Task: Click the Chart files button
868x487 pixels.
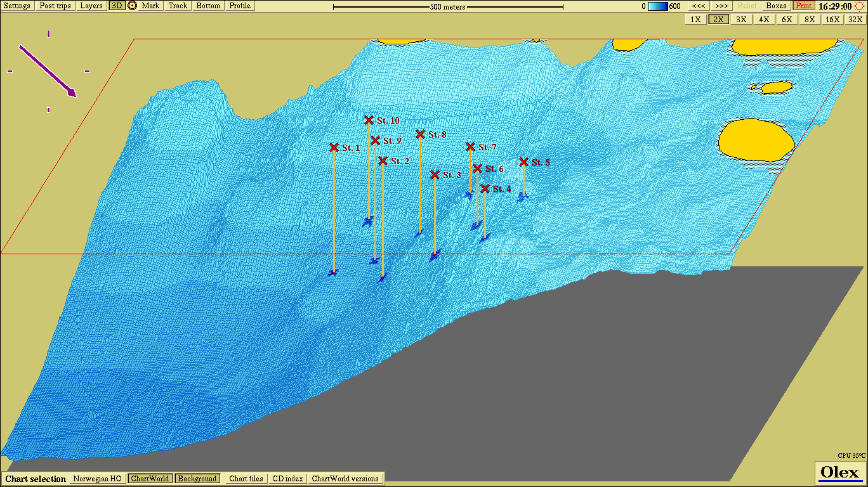Action: pyautogui.click(x=246, y=479)
